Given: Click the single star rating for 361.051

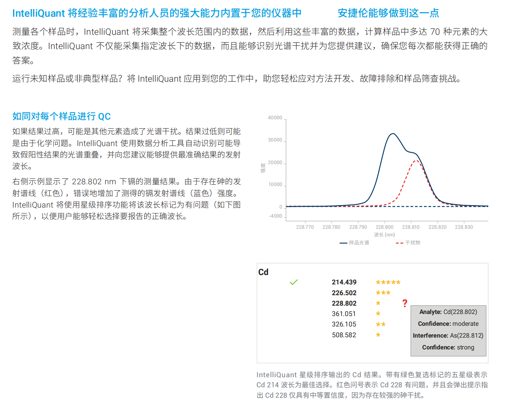Looking at the screenshot, I should coord(378,314).
